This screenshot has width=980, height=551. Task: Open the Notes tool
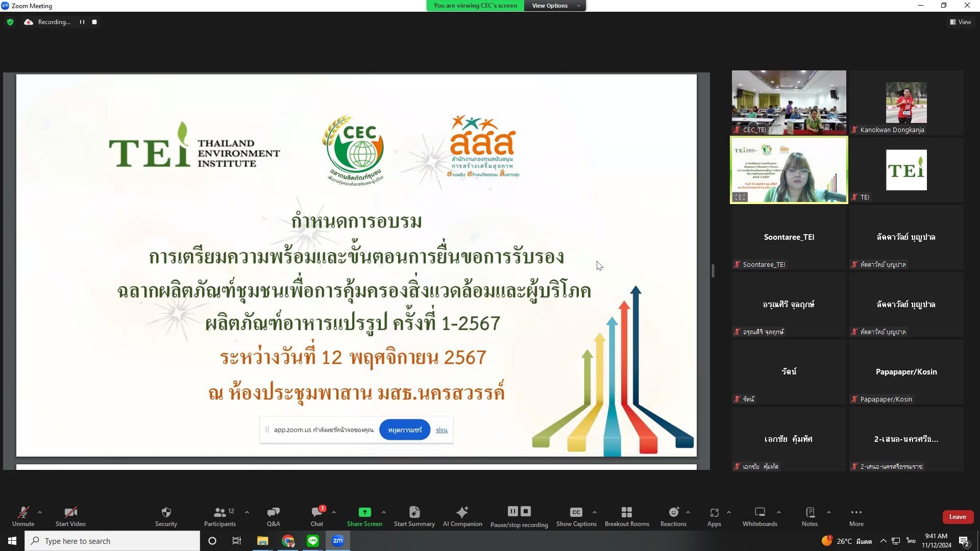pos(810,512)
